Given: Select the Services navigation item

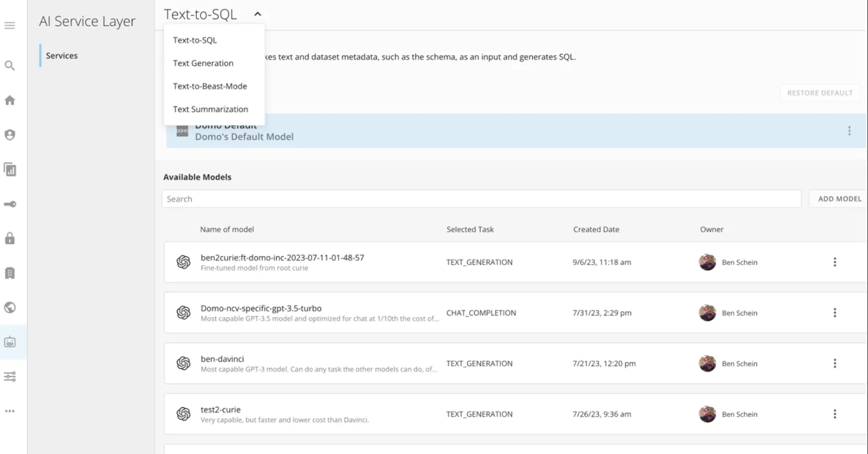Looking at the screenshot, I should (x=62, y=55).
